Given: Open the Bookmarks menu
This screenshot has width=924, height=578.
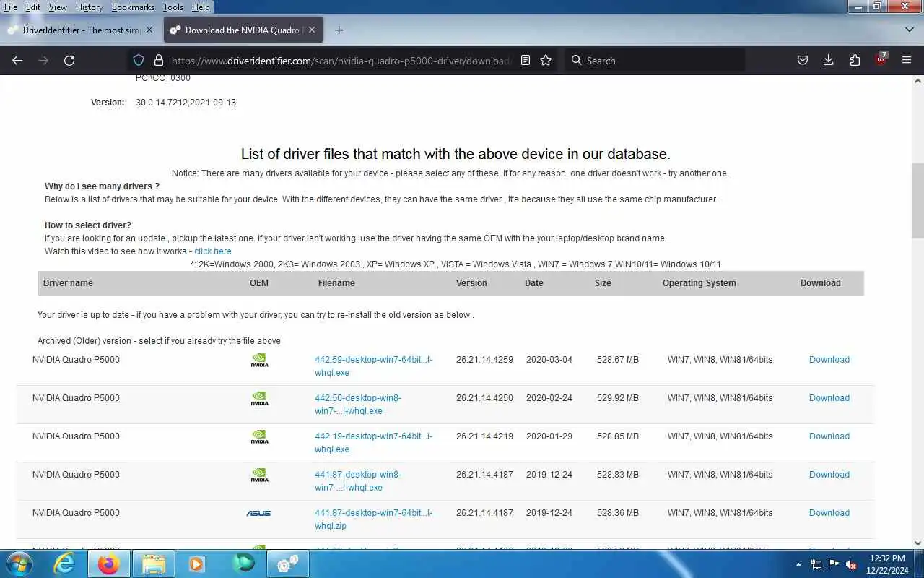Looking at the screenshot, I should 133,7.
